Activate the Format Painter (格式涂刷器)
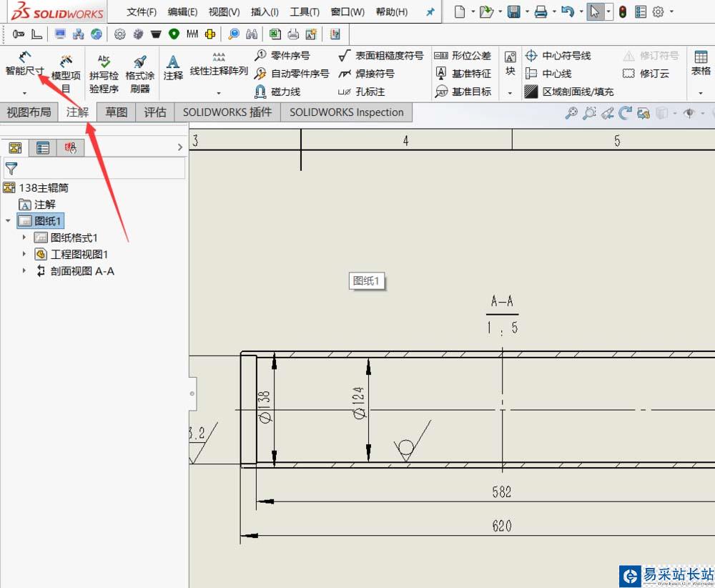This screenshot has width=715, height=588. 139,74
